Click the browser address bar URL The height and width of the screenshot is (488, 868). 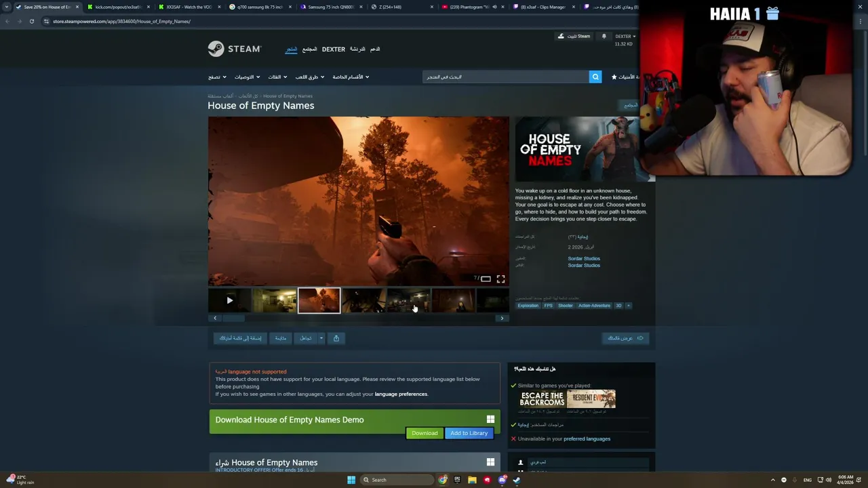[121, 21]
